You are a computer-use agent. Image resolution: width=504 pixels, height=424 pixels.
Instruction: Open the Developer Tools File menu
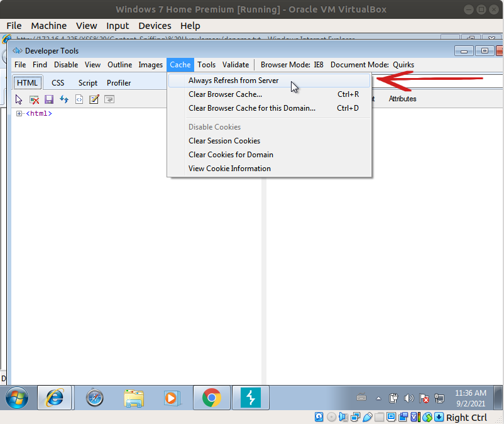[x=20, y=65]
